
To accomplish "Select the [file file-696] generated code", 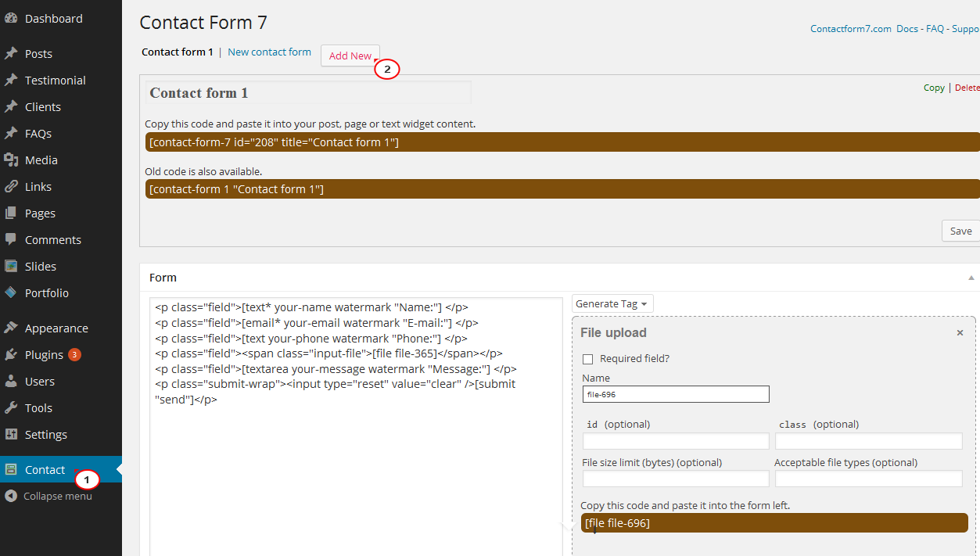I will pyautogui.click(x=774, y=523).
